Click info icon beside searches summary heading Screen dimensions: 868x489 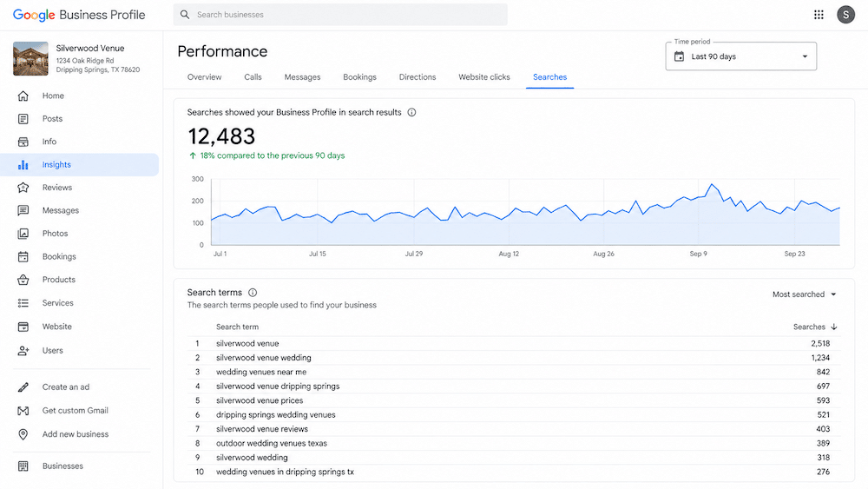(411, 112)
